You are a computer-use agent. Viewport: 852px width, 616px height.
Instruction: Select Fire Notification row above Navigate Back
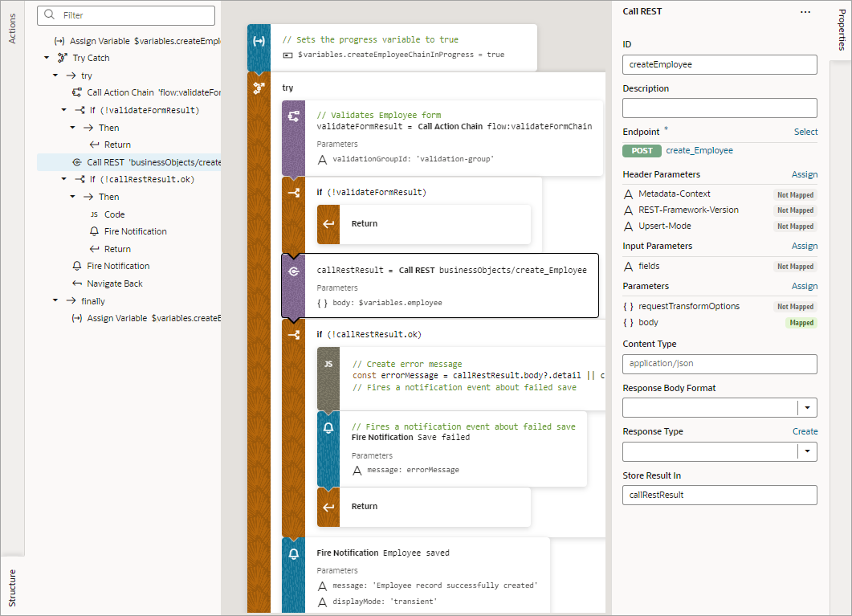[x=128, y=266]
